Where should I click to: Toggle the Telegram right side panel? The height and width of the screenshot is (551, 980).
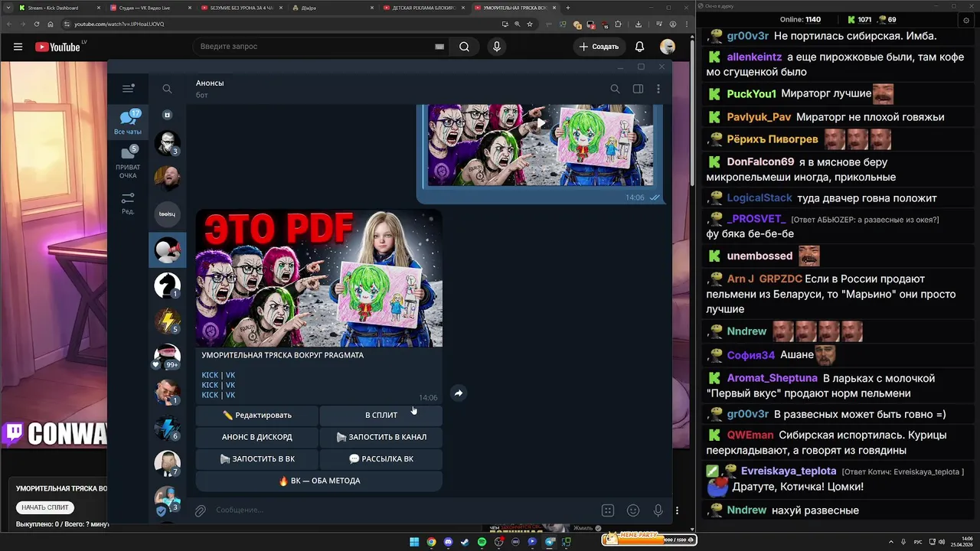pos(638,89)
